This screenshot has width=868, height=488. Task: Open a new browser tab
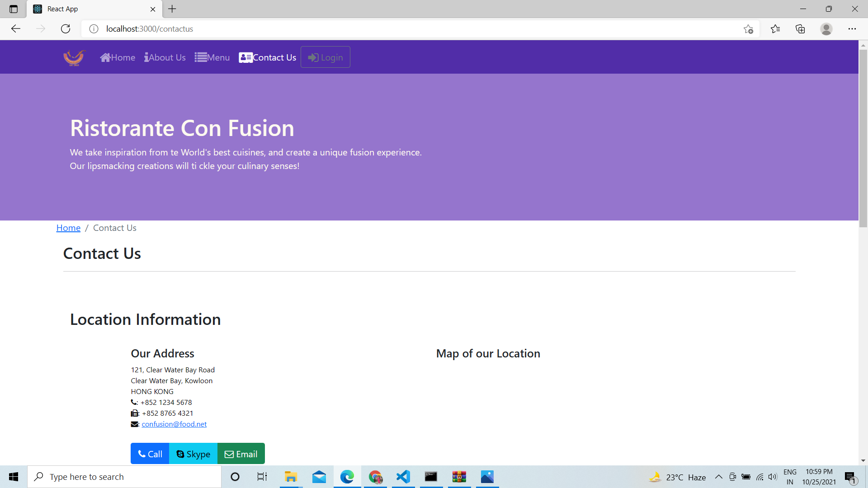pos(172,9)
